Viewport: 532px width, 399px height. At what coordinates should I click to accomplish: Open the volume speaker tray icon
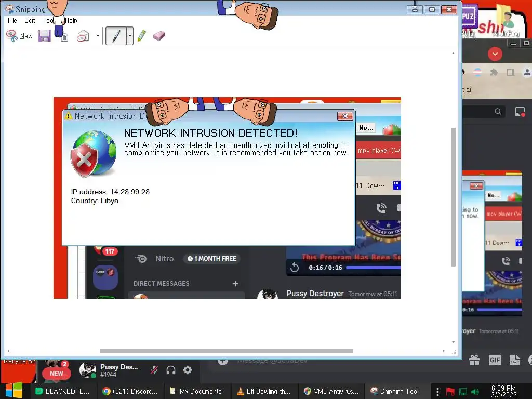point(475,392)
